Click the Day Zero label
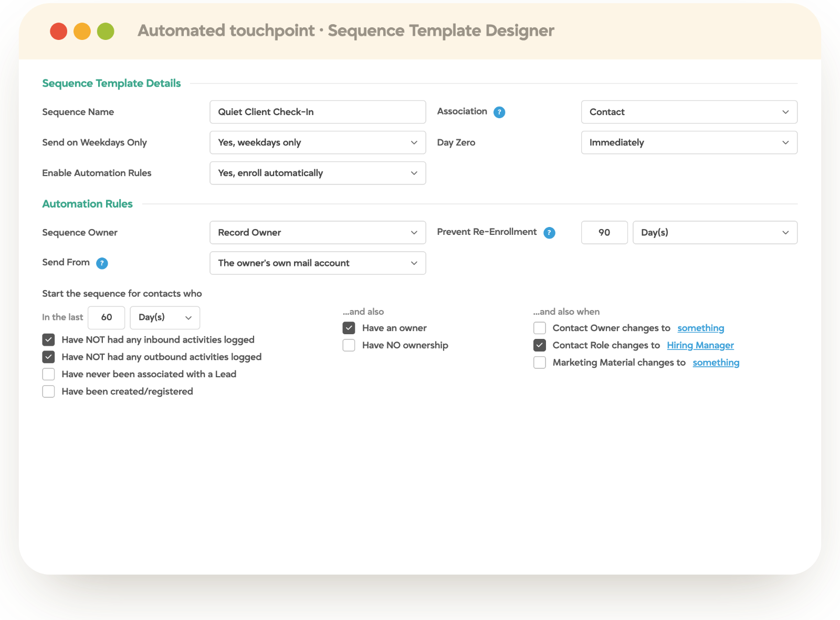This screenshot has width=840, height=620. pyautogui.click(x=456, y=142)
